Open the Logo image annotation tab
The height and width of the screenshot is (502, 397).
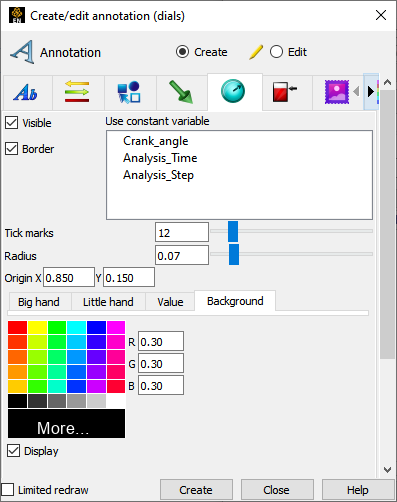(337, 92)
